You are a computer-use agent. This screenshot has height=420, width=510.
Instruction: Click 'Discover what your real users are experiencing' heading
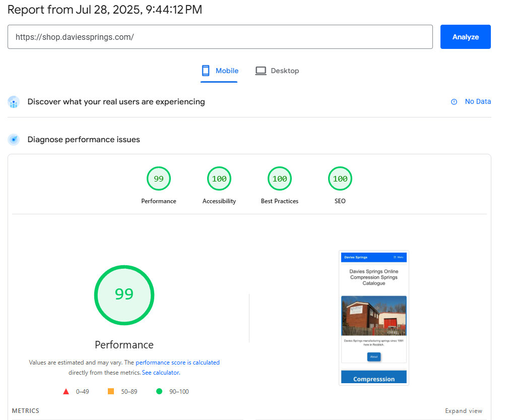[x=116, y=102]
